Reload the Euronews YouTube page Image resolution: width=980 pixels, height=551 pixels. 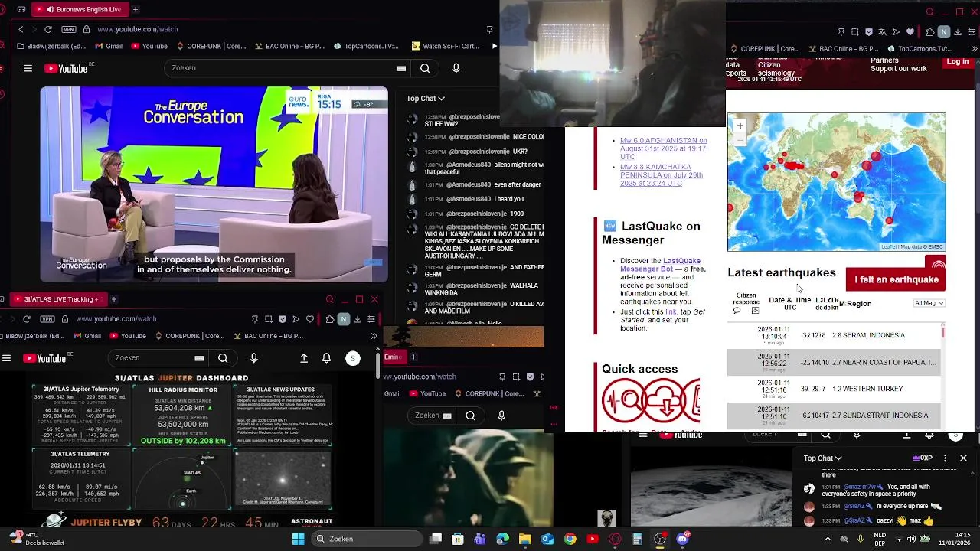pos(48,29)
